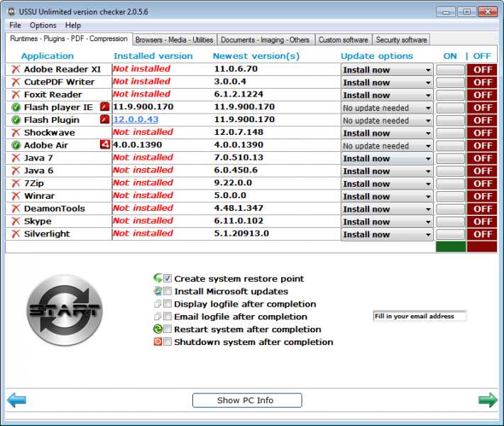Click the dark red all-OFF block below the list
This screenshot has width=504, height=426.
(x=482, y=246)
